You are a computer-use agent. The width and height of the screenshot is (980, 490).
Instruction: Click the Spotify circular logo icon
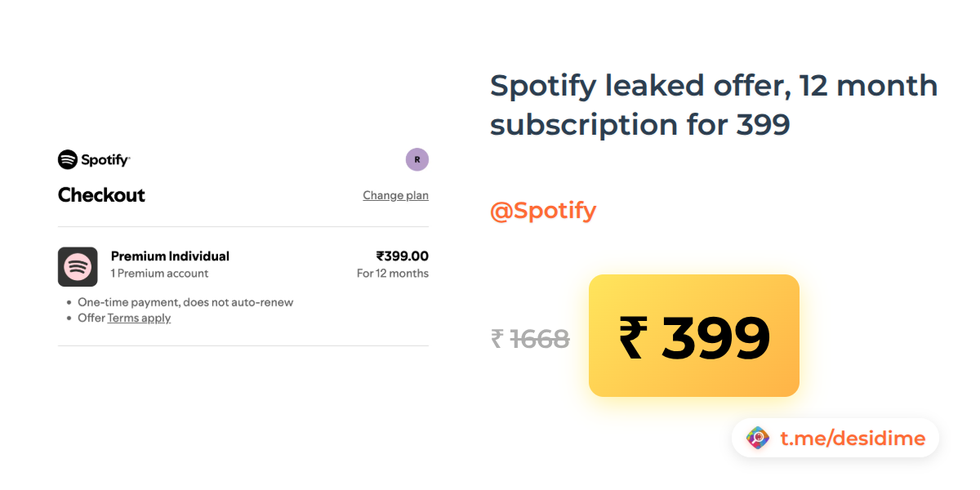pos(68,160)
